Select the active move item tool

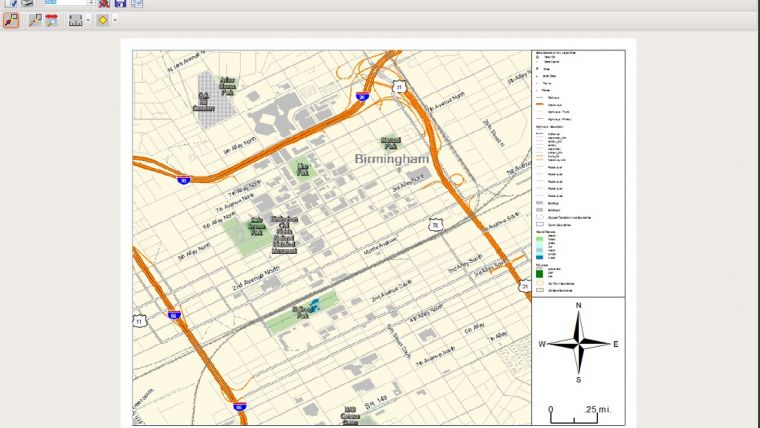tap(11, 20)
